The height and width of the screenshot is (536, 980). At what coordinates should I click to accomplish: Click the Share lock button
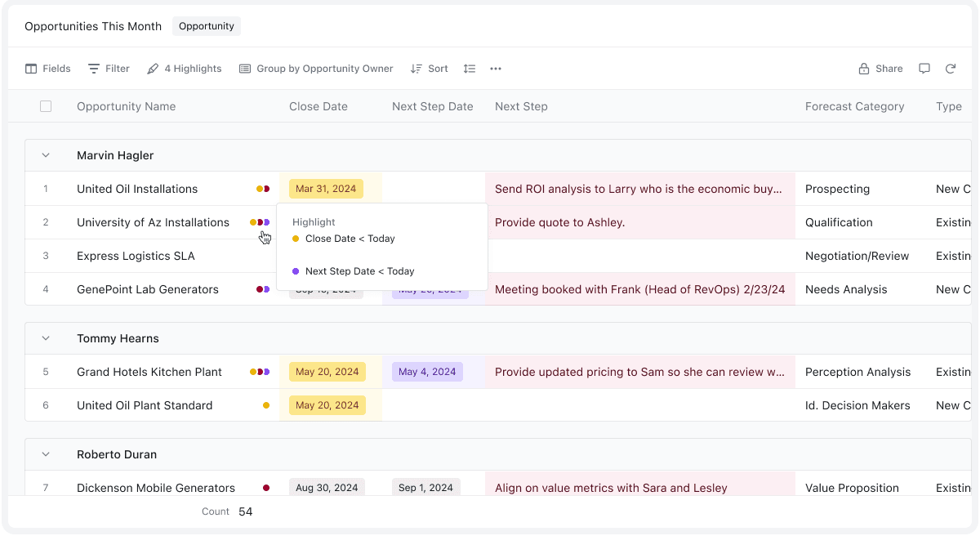pos(880,69)
